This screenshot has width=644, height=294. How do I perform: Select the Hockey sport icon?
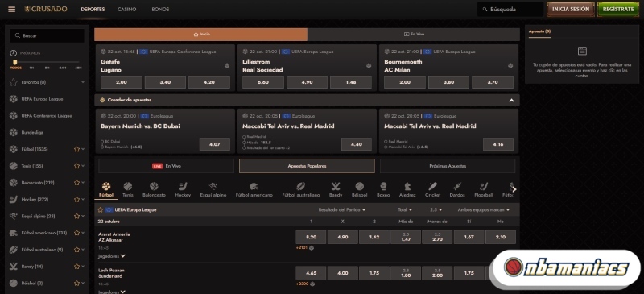click(x=183, y=186)
